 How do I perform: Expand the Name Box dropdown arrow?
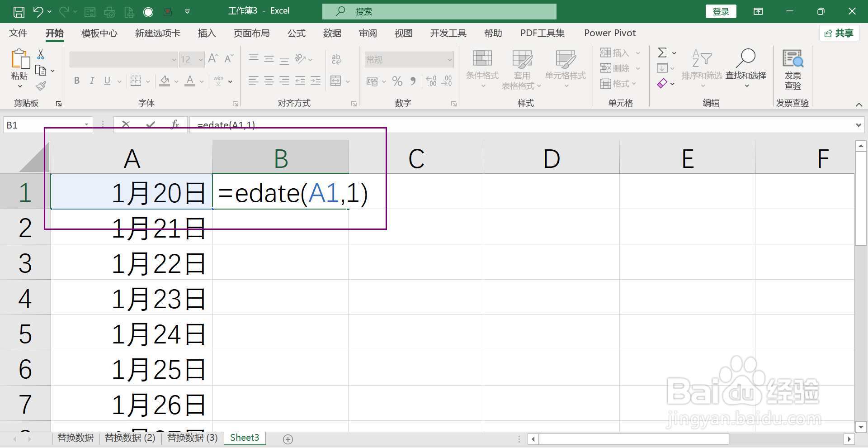86,125
